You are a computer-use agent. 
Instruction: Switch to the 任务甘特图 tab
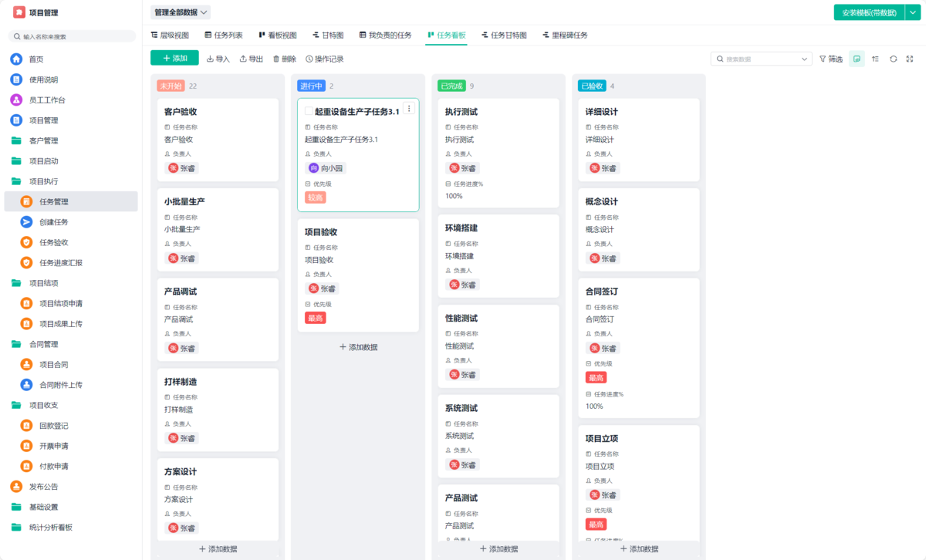504,35
